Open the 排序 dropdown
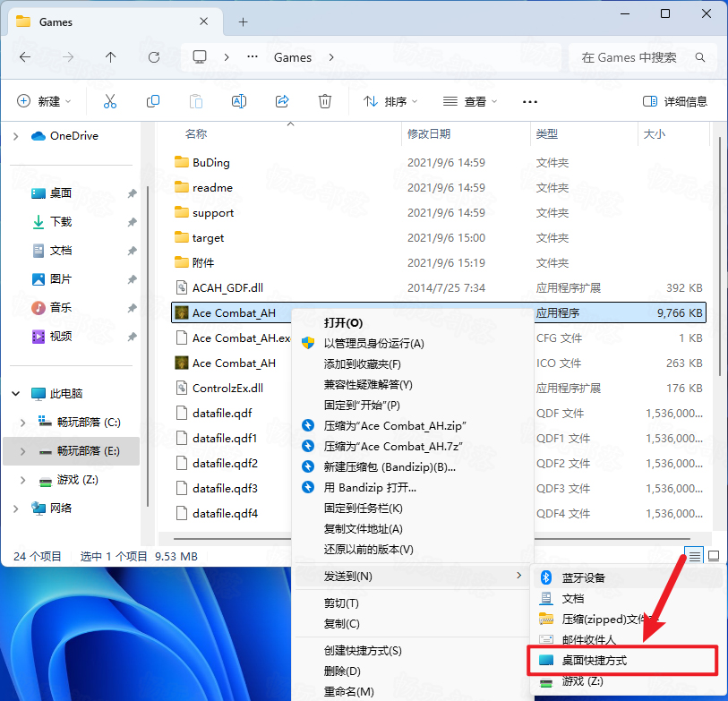This screenshot has width=728, height=701. pos(390,101)
